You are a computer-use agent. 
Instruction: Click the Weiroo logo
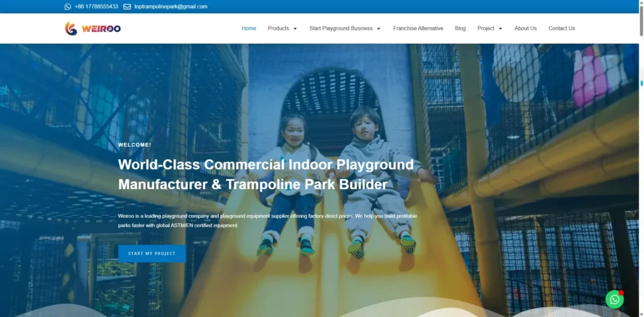point(92,28)
